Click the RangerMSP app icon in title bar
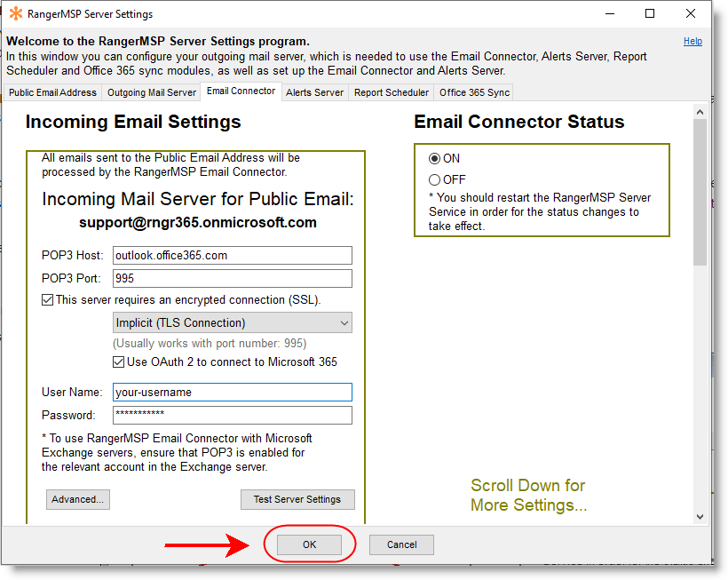 (16, 14)
